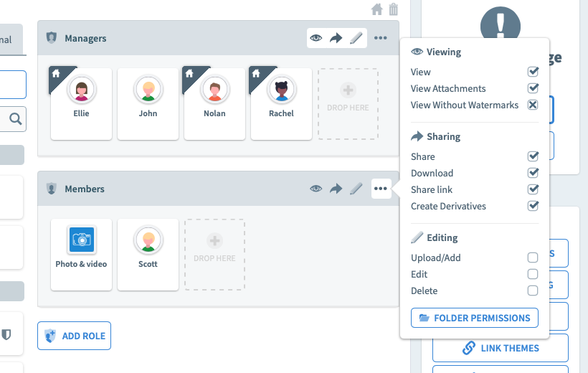Select the Photo & video group card
The width and height of the screenshot is (588, 373).
(x=81, y=255)
